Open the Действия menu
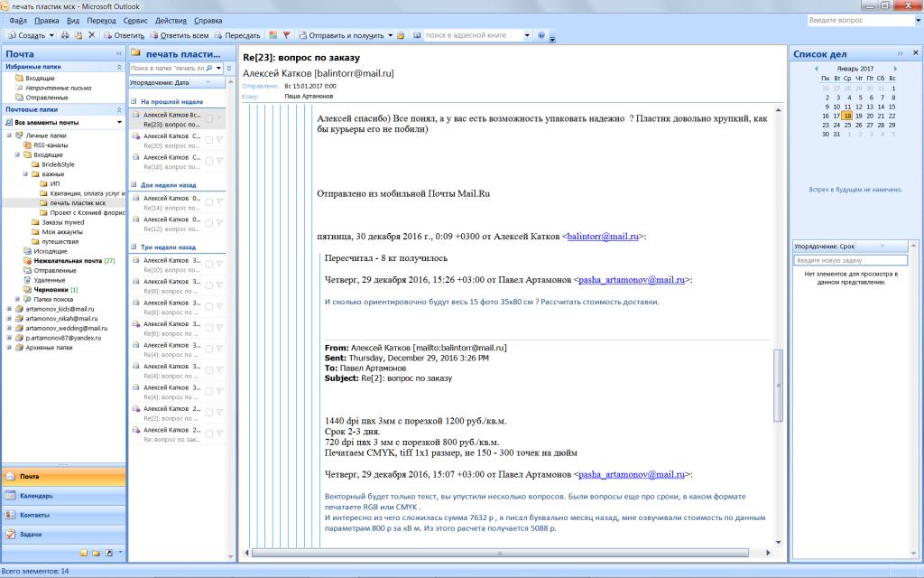Image resolution: width=924 pixels, height=578 pixels. (x=171, y=21)
